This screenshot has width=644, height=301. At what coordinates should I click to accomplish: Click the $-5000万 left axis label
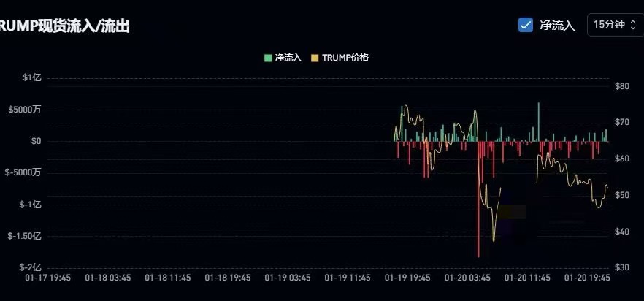[x=23, y=172]
